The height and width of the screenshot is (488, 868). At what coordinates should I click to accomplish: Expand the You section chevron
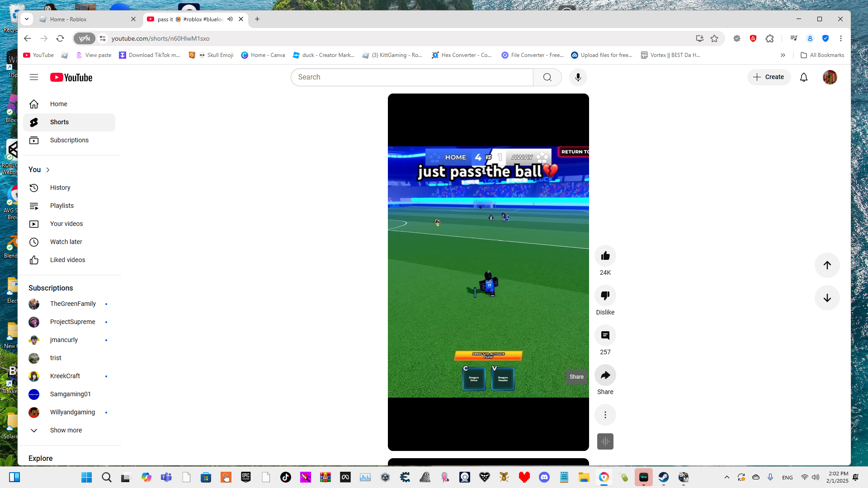click(x=48, y=170)
